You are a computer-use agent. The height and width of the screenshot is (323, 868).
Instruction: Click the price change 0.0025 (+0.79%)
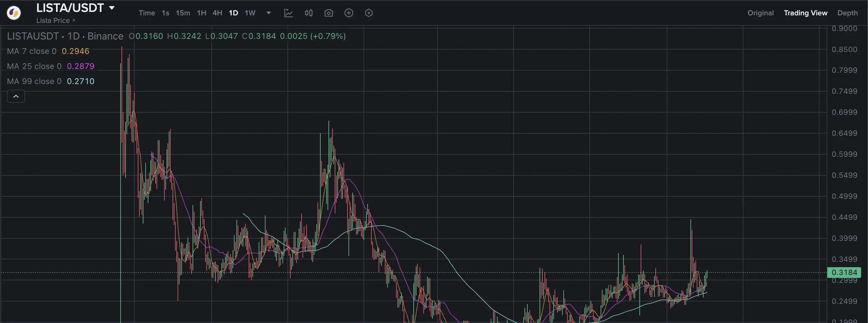pyautogui.click(x=313, y=36)
